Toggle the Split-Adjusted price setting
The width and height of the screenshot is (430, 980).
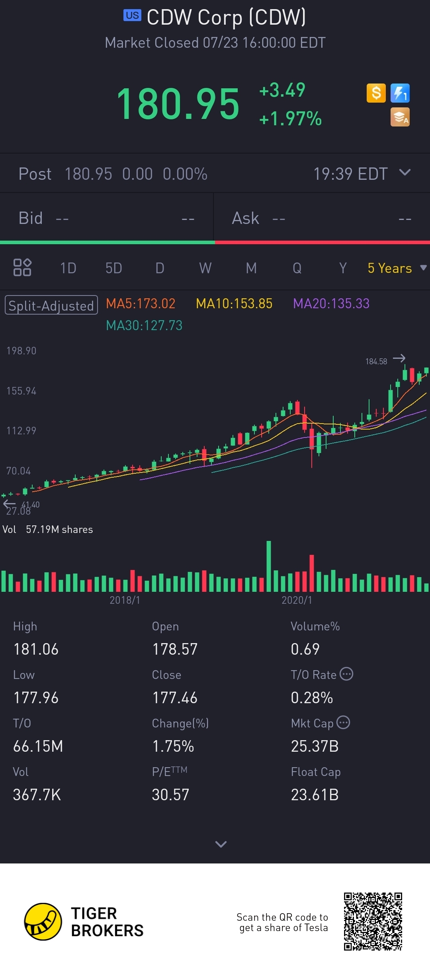(51, 305)
